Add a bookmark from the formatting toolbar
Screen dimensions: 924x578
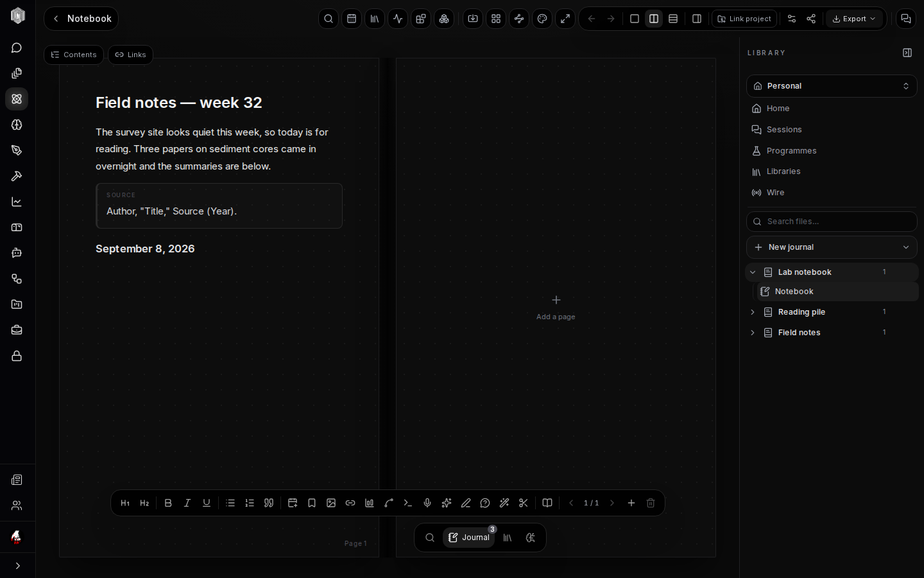(312, 503)
